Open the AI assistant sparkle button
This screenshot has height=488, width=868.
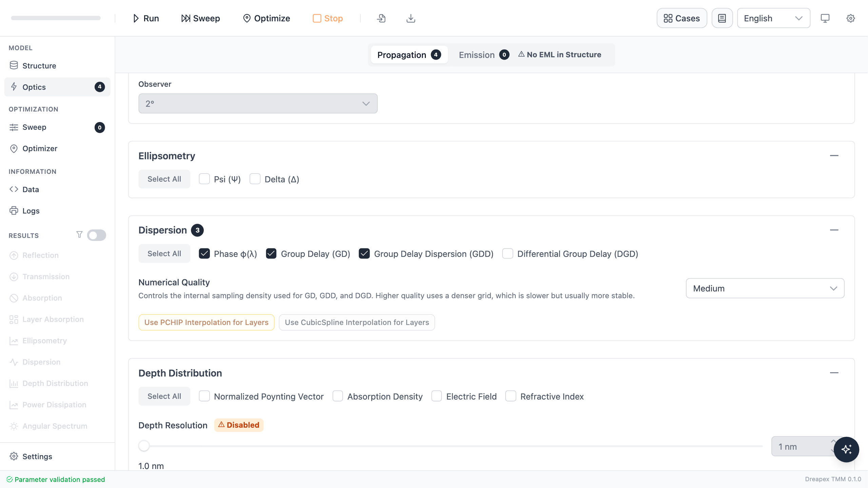846,449
